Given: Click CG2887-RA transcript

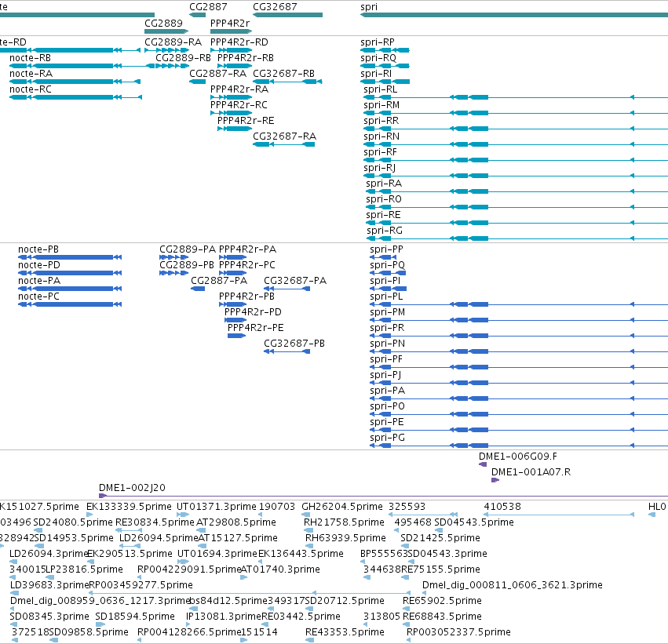Looking at the screenshot, I should tap(197, 82).
